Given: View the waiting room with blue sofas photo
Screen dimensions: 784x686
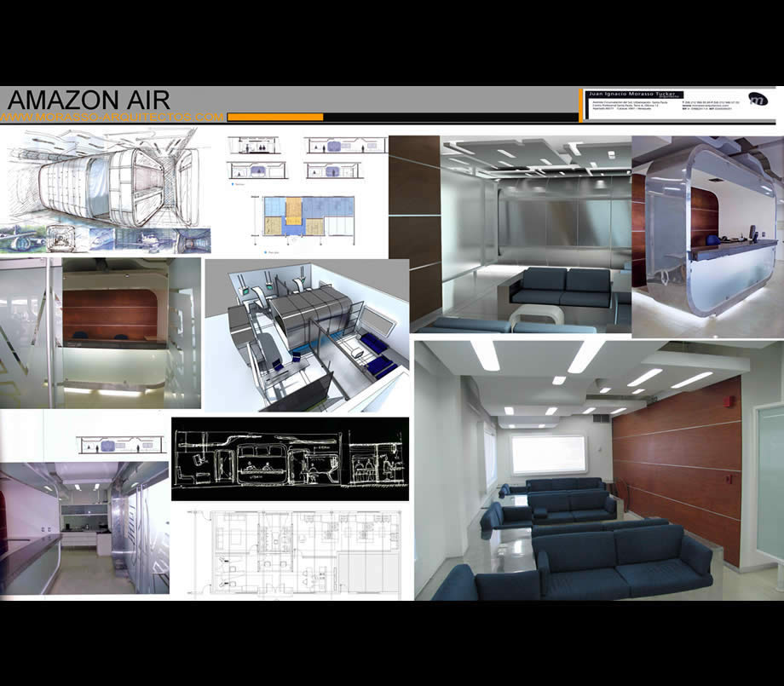Looking at the screenshot, I should [x=599, y=470].
